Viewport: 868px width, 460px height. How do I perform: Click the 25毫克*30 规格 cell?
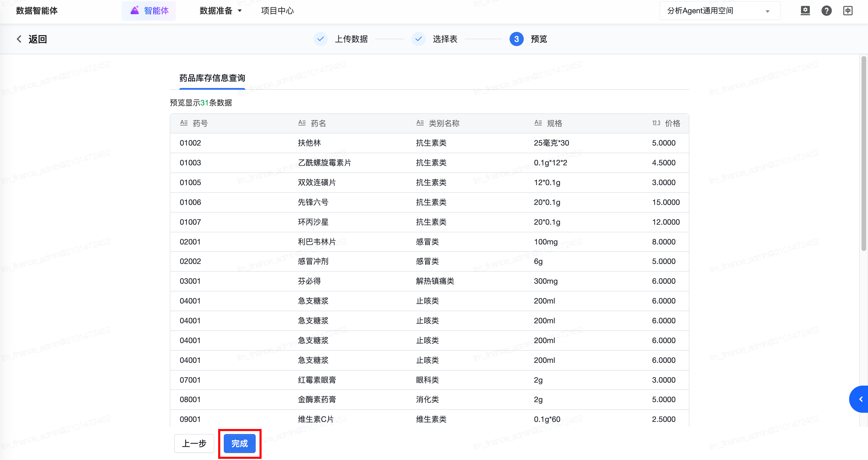coord(552,143)
